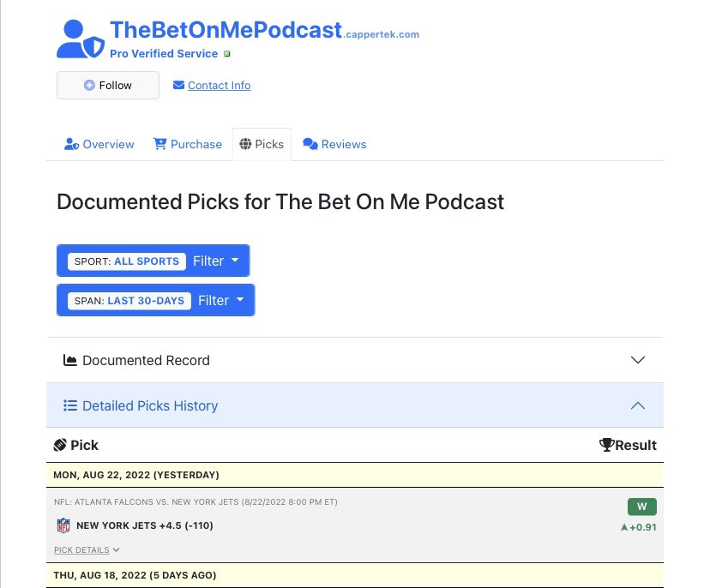Click the Pro Verified Service label
710x588 pixels.
(x=164, y=53)
